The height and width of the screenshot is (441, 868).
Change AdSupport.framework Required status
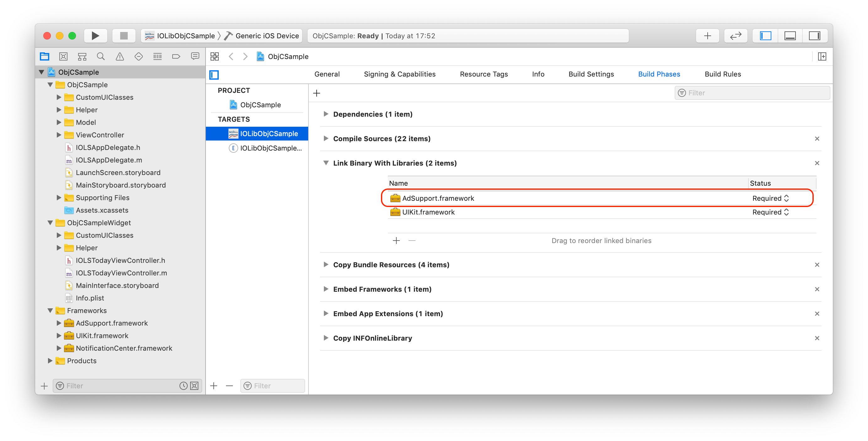tap(771, 199)
